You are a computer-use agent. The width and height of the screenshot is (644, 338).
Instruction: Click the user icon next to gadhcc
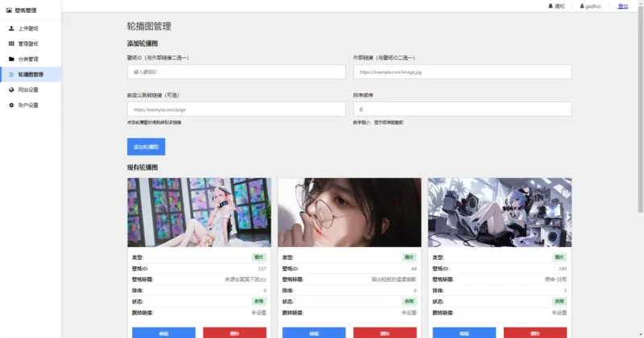581,6
